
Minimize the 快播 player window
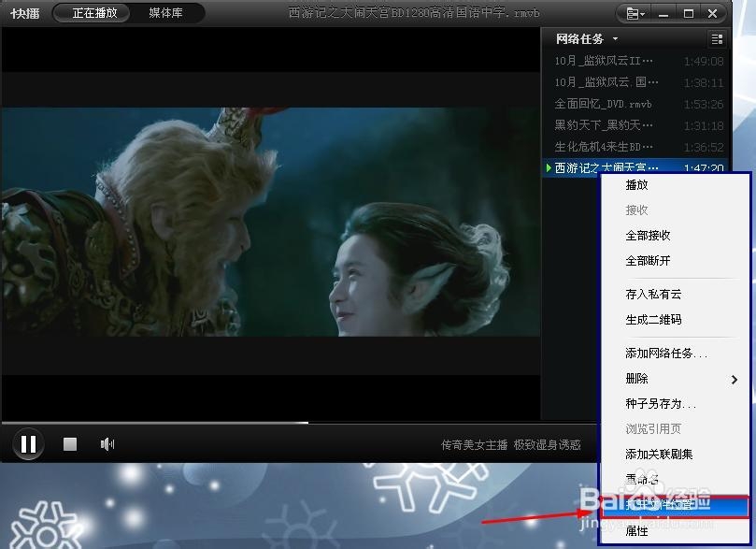tap(663, 14)
